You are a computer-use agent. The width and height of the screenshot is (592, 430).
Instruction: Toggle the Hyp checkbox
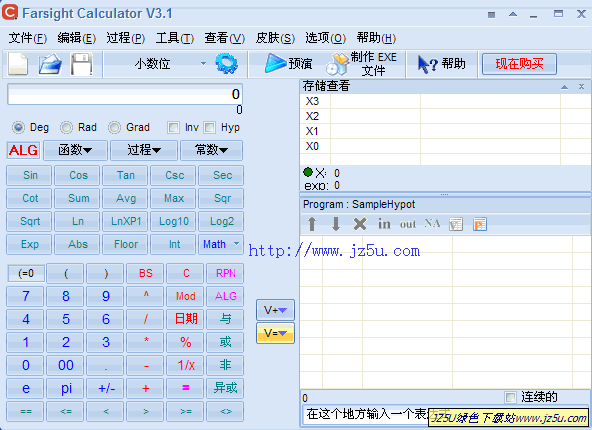point(210,128)
